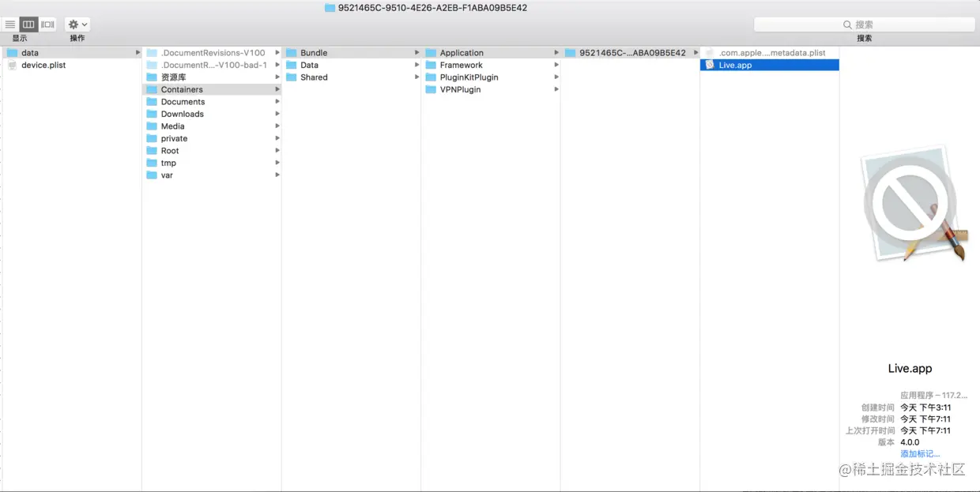Select the Application folder icon

(431, 53)
